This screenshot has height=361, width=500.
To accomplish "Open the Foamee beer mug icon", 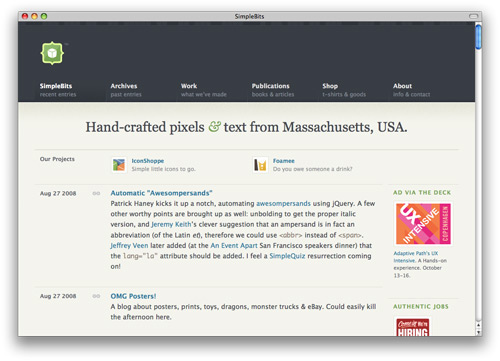I will (260, 165).
